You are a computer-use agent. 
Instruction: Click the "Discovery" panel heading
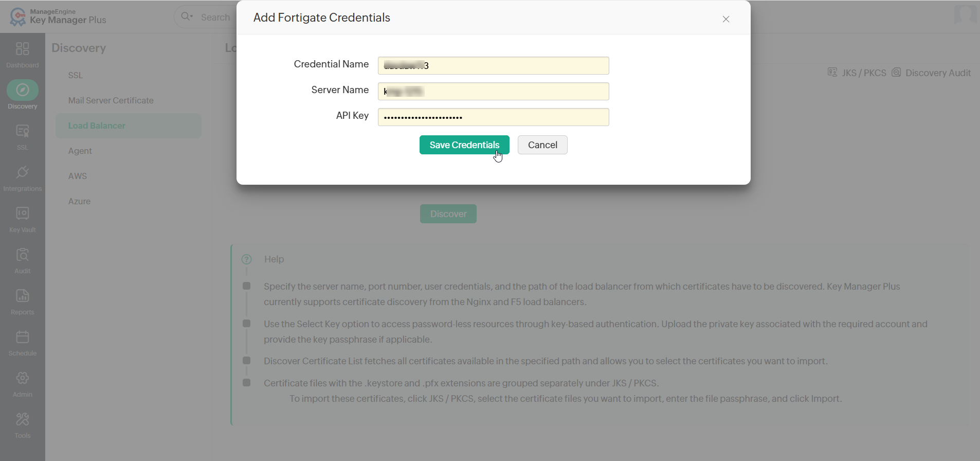coord(79,48)
